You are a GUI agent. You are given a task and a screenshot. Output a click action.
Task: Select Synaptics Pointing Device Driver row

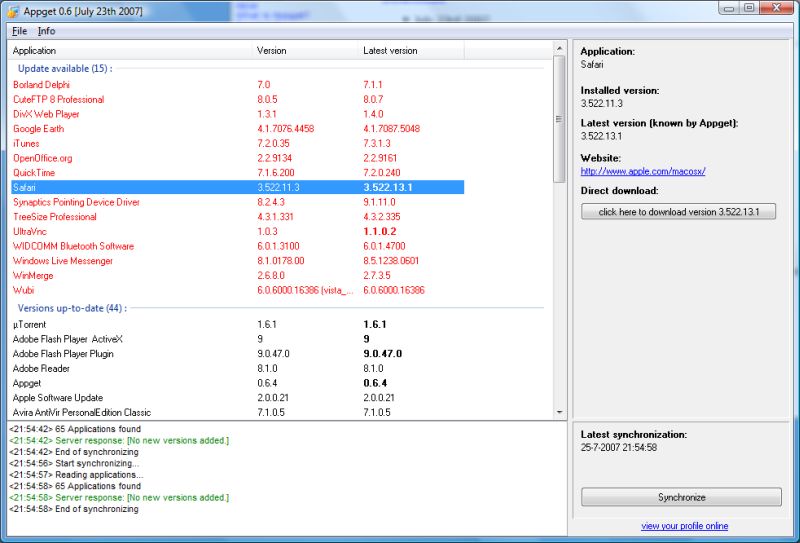238,202
